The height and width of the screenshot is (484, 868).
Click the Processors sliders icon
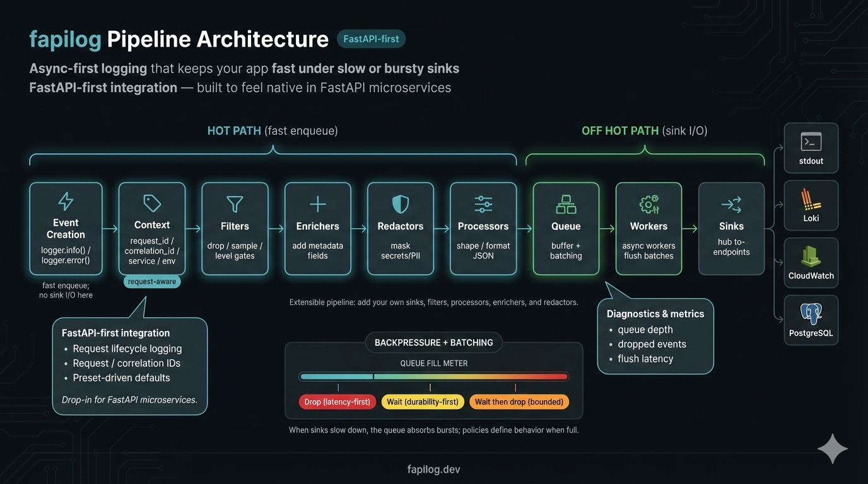(x=483, y=203)
